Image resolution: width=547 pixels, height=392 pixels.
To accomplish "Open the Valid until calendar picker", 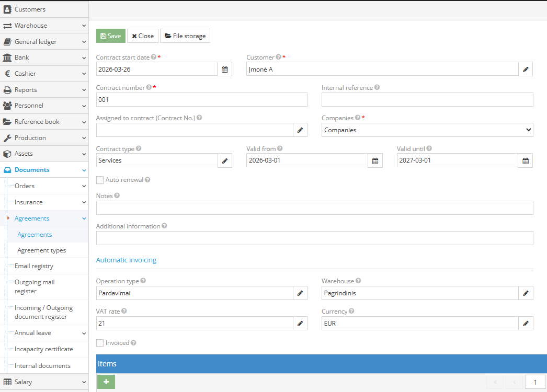I will [526, 160].
